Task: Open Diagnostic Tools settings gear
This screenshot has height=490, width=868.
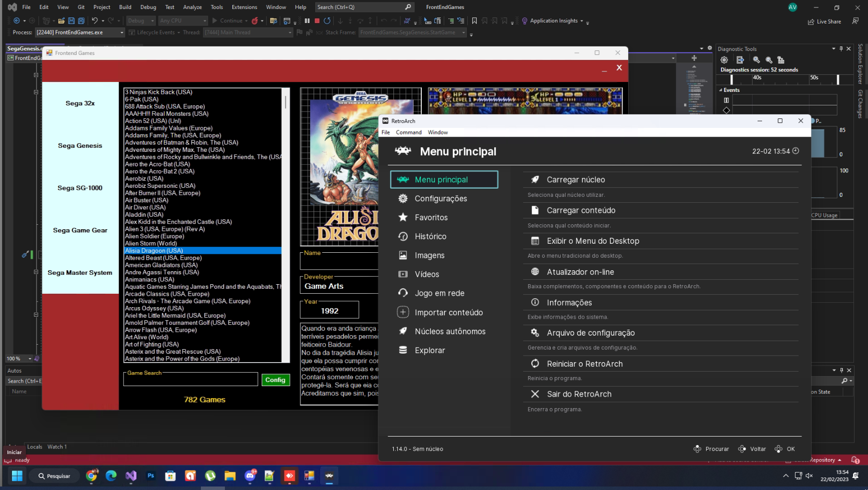Action: click(724, 60)
